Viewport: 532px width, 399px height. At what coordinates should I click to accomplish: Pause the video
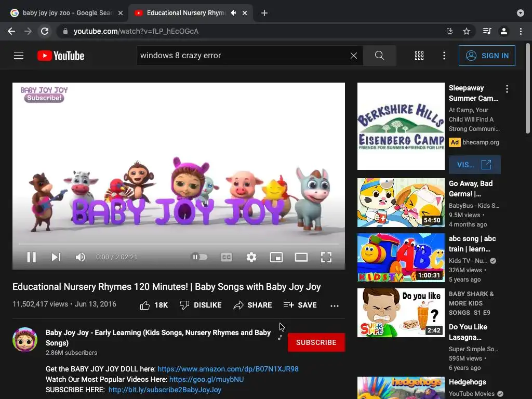(x=32, y=257)
